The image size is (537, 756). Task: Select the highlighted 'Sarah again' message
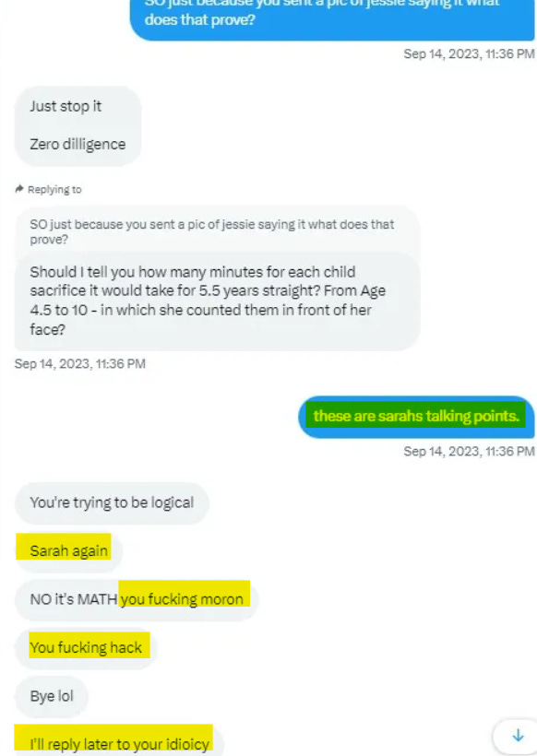point(68,550)
